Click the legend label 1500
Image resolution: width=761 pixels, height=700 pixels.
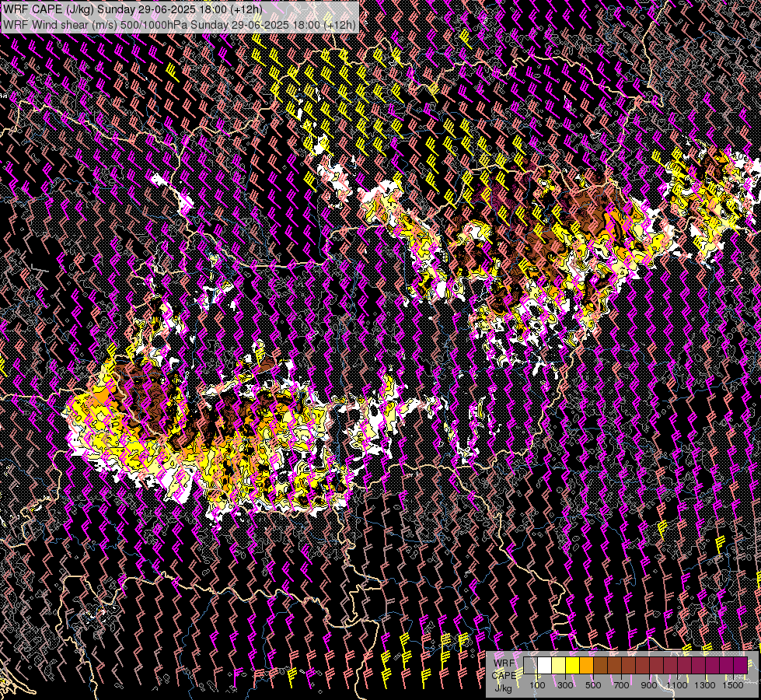733,685
